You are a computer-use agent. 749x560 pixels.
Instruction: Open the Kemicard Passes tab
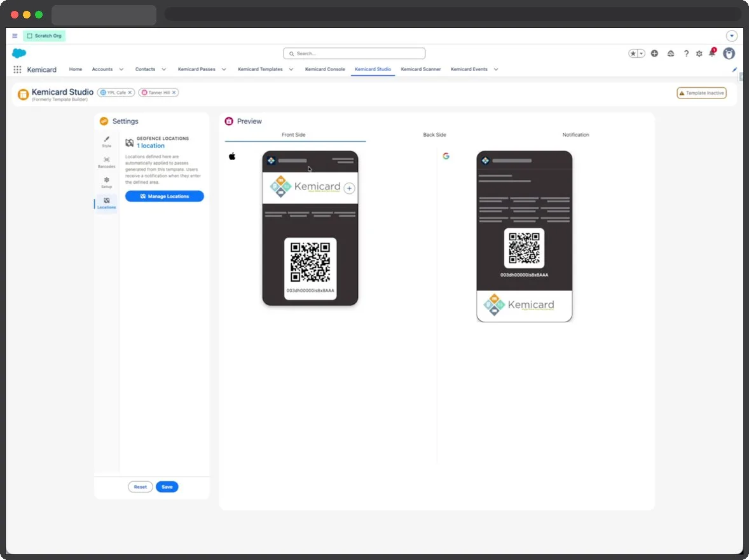pyautogui.click(x=196, y=69)
